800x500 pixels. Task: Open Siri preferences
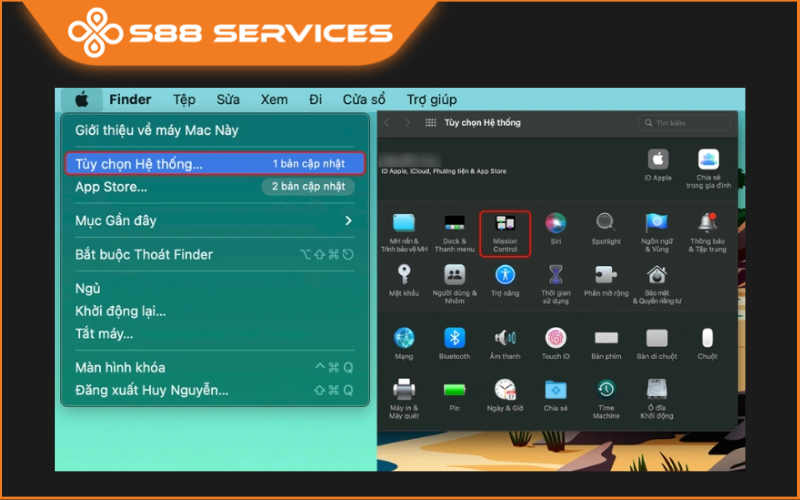tap(556, 229)
